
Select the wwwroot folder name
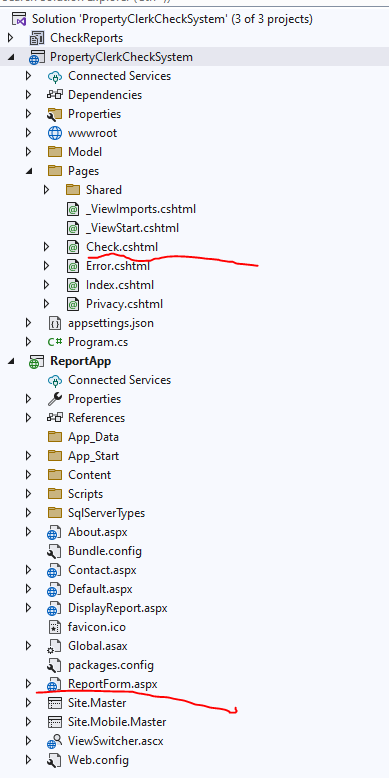(x=92, y=133)
